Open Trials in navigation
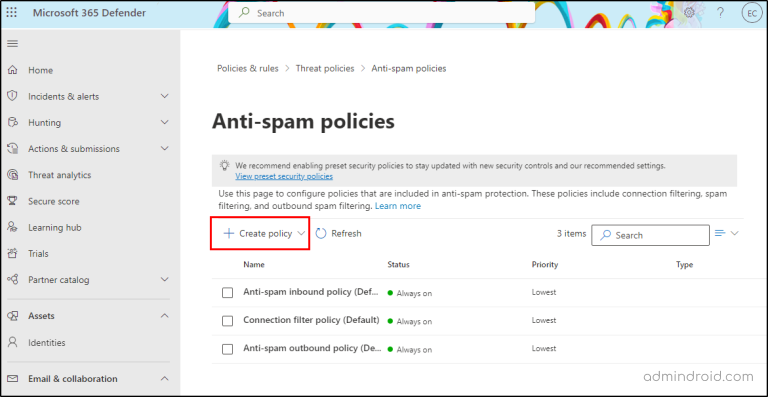This screenshot has width=768, height=397. [x=38, y=254]
